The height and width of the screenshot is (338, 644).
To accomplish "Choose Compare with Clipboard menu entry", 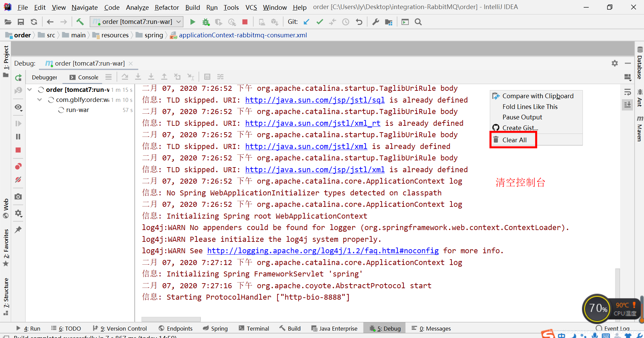I will pos(538,96).
